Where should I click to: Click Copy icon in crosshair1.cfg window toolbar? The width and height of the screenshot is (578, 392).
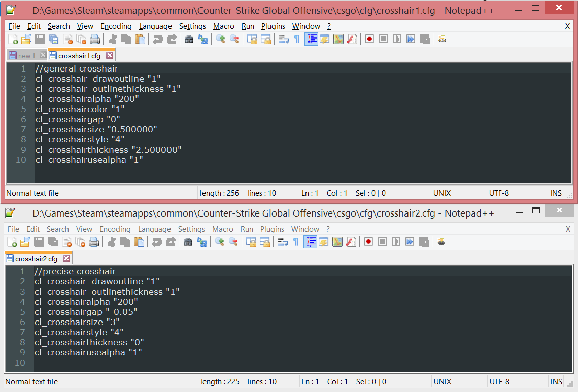126,39
